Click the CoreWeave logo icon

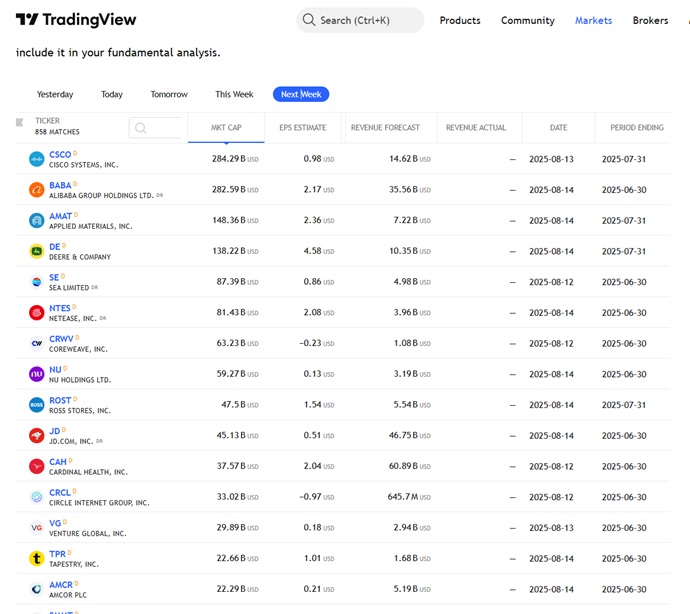pyautogui.click(x=37, y=343)
